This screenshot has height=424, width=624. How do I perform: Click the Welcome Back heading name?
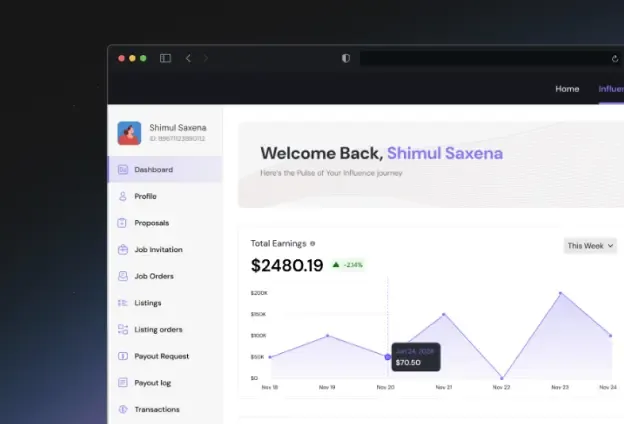click(x=445, y=154)
